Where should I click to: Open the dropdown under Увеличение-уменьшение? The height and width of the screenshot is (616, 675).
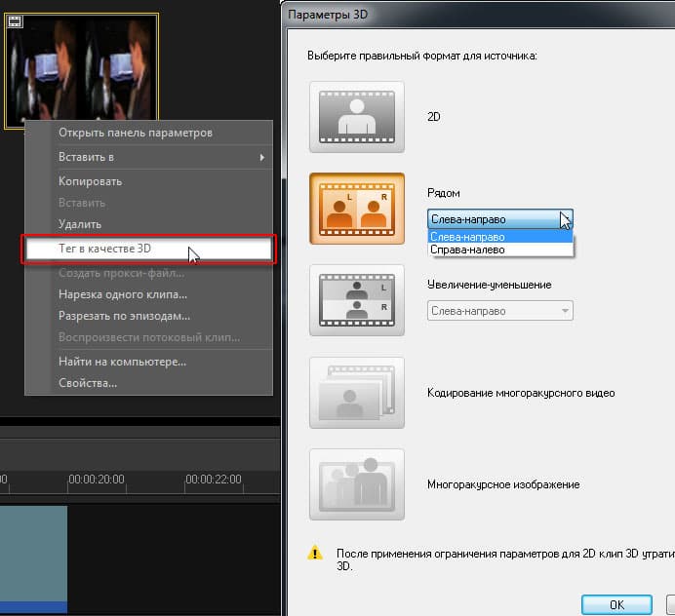(x=499, y=311)
